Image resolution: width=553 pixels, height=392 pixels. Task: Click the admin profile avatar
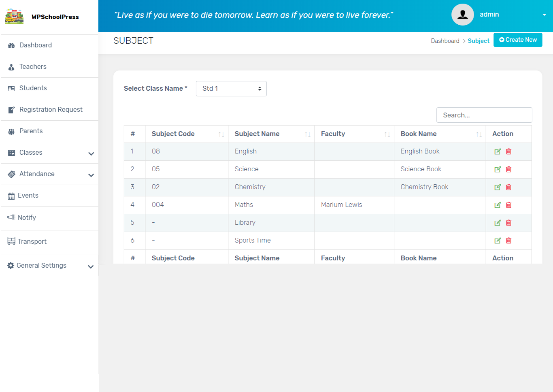pyautogui.click(x=462, y=15)
